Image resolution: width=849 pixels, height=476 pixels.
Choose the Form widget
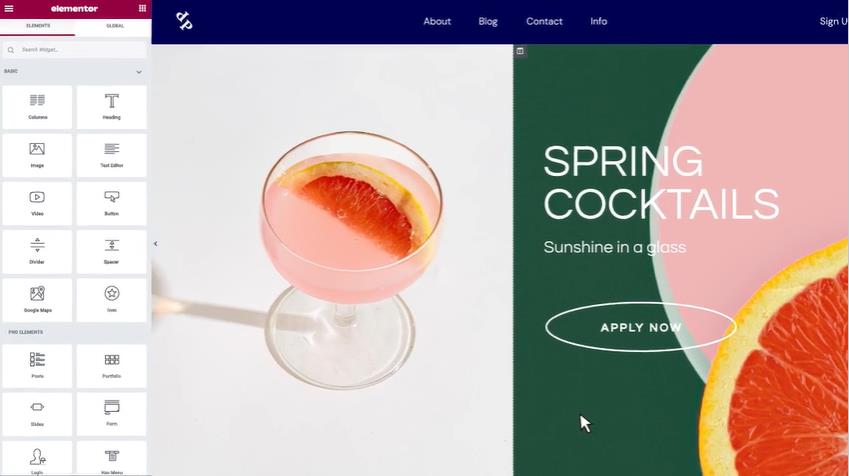click(x=112, y=414)
